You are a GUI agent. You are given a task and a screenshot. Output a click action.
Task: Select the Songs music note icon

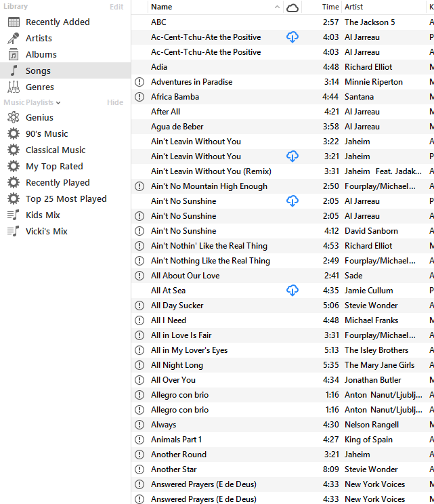(14, 70)
